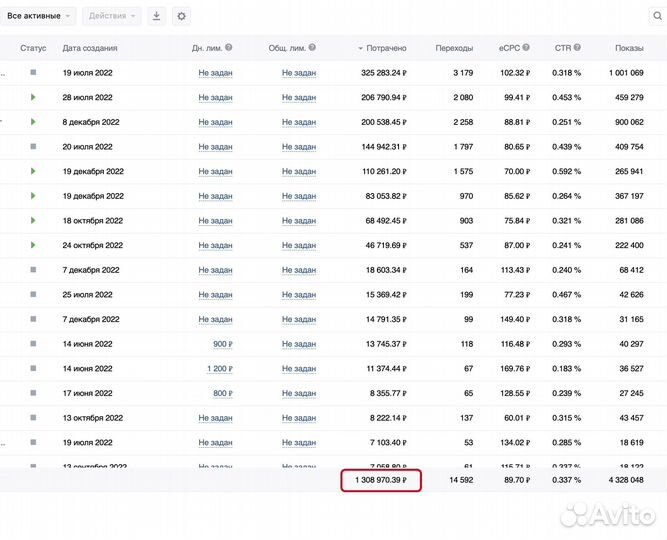Toggle play status of 28 июля 2022 campaign
The height and width of the screenshot is (540, 667).
click(x=33, y=97)
